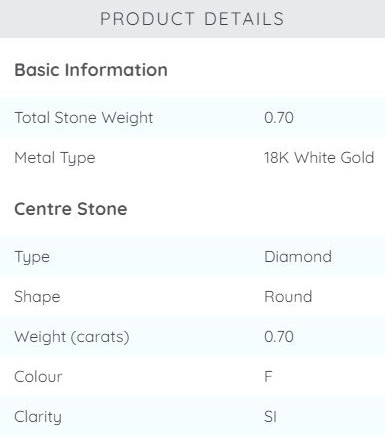Viewport: 385px width, 442px height.
Task: Select the Basic Information heading
Action: point(91,70)
